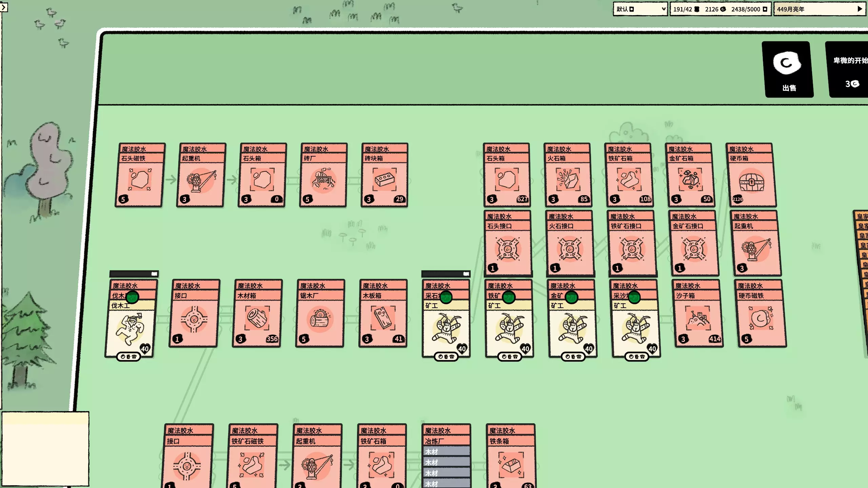The image size is (868, 488).
Task: Expand the collapsed sidebar arrow top-left
Action: 4,7
